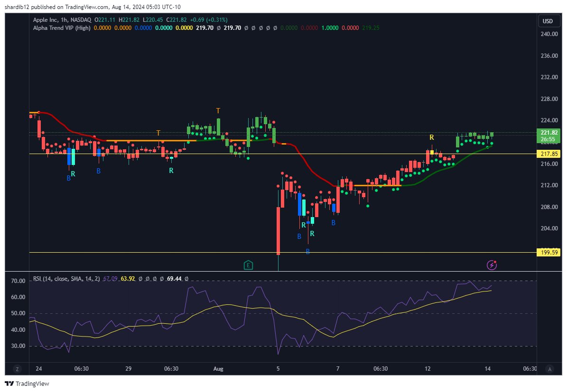Viewport: 567px width, 392px height.
Task: Select the yellow 217.85 horizontal line price label
Action: [x=548, y=154]
